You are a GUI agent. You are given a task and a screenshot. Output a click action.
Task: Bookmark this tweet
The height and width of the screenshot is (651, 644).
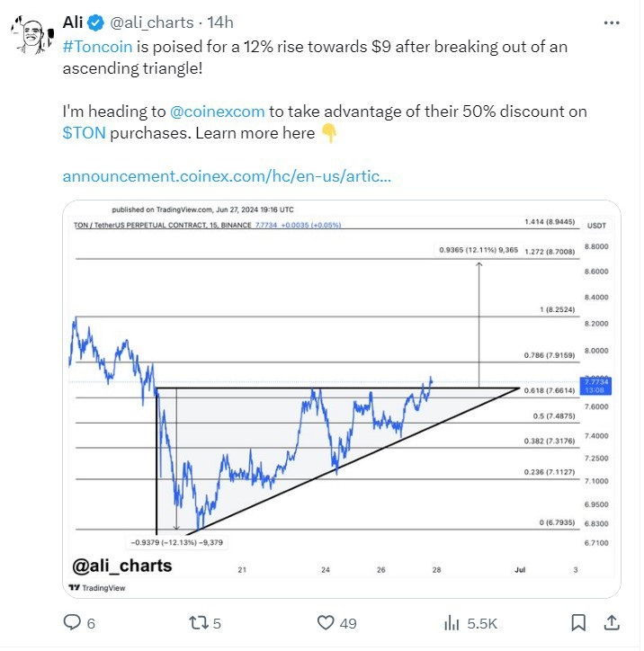578,623
